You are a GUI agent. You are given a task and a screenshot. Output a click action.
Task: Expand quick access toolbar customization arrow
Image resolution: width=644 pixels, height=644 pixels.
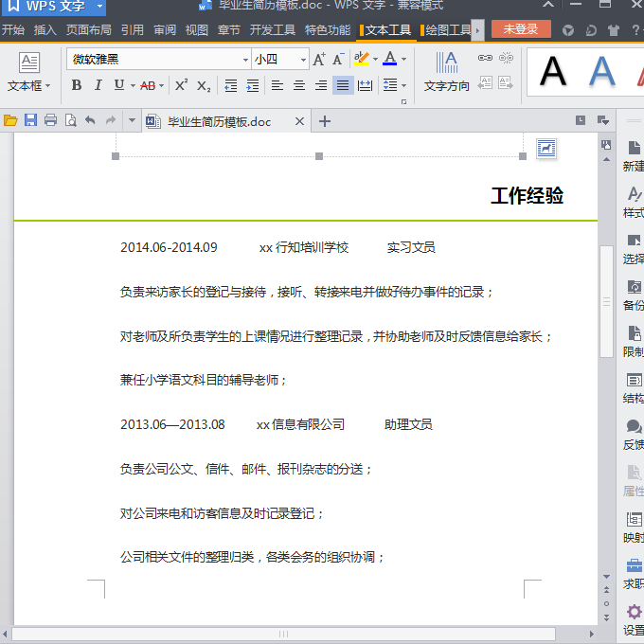132,120
